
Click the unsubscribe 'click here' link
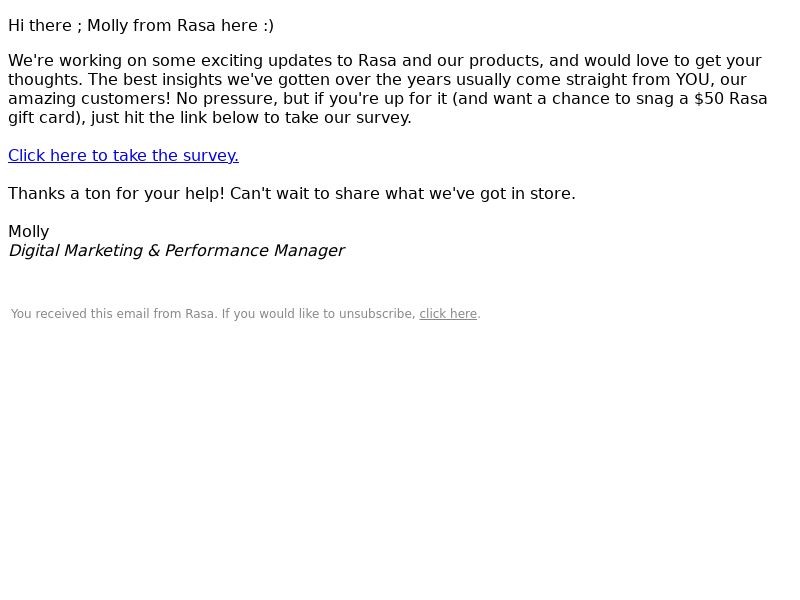coord(448,314)
